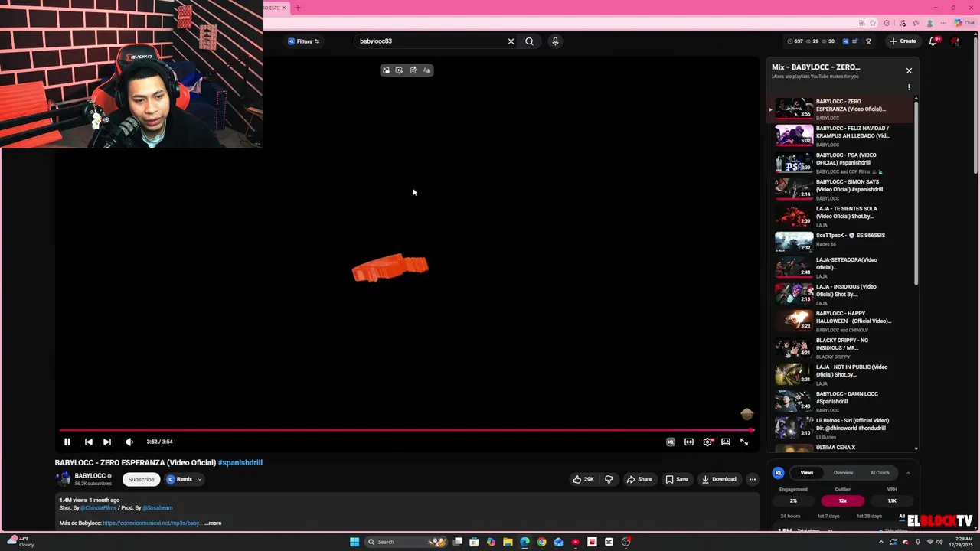Play BABYLOCC - PSA playlist video
Viewport: 980px width, 551px height.
coord(841,162)
